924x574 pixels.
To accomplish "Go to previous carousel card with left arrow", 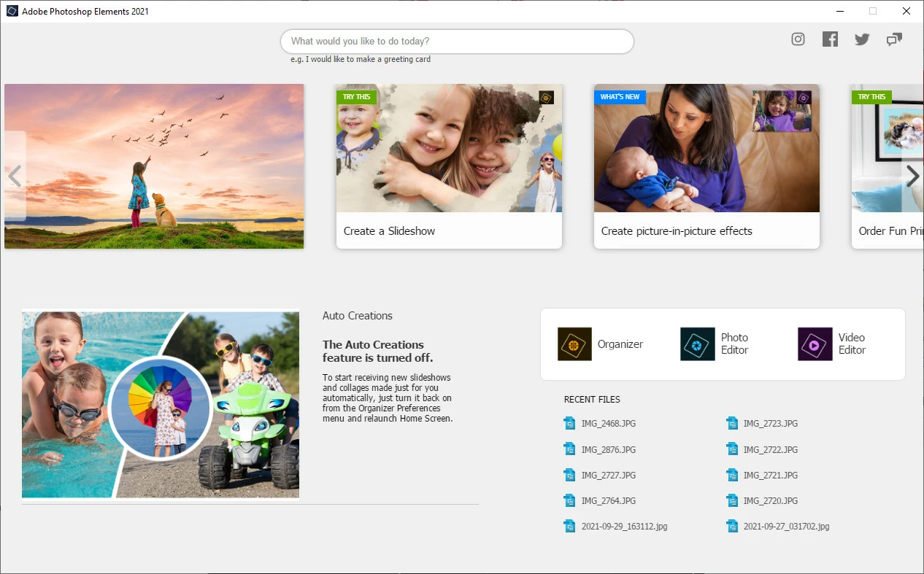I will (15, 176).
